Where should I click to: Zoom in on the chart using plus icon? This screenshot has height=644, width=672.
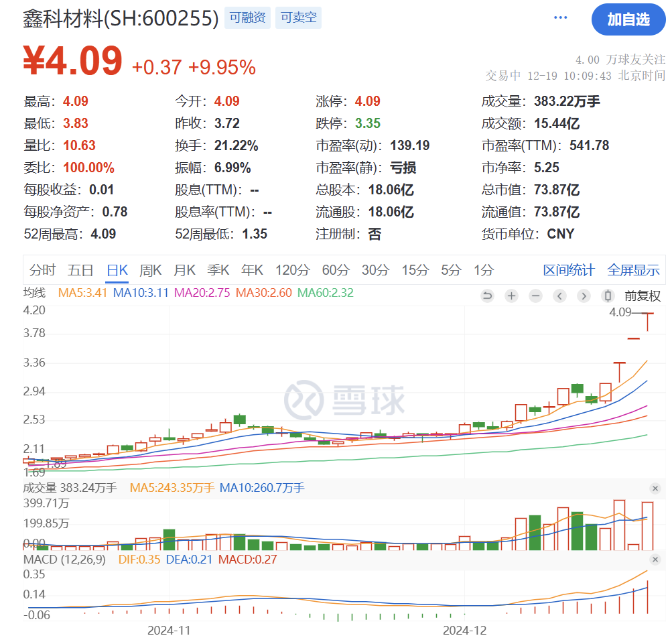pos(511,296)
